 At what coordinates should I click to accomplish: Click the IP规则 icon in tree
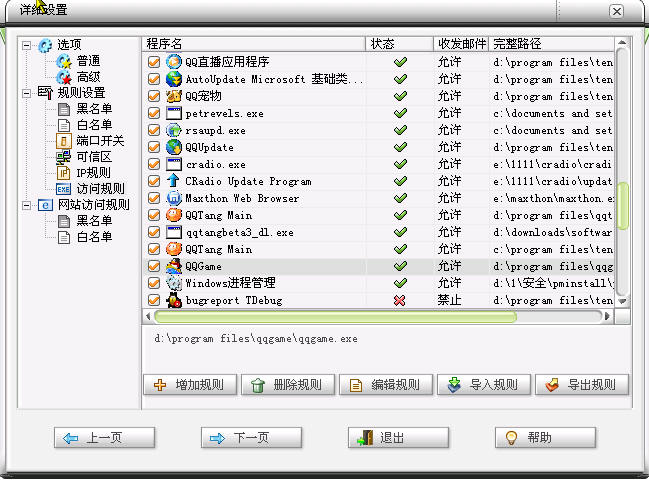point(64,173)
